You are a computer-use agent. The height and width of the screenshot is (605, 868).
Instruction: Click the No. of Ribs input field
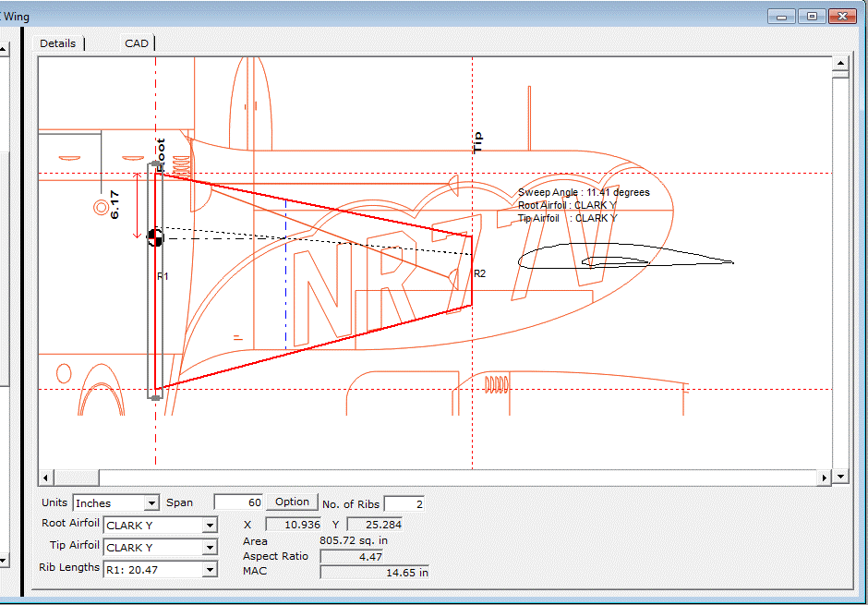coord(404,503)
